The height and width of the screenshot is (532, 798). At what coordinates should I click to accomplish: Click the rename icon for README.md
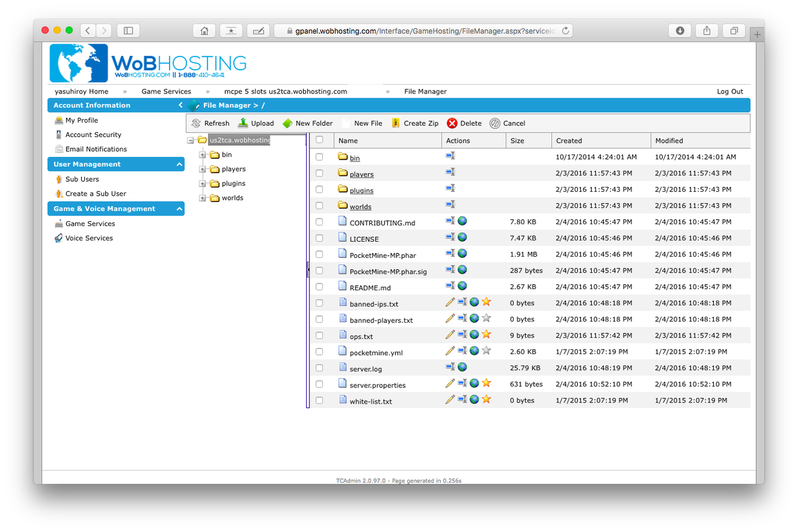coord(450,285)
